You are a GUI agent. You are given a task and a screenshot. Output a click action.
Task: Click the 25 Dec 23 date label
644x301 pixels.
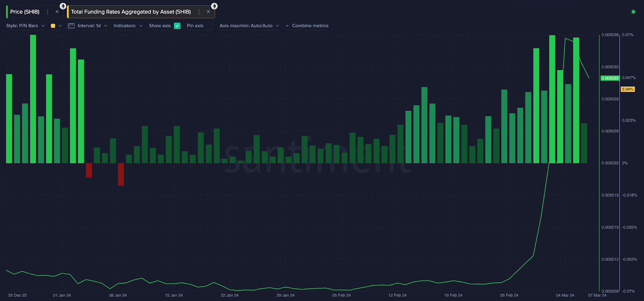(17, 295)
